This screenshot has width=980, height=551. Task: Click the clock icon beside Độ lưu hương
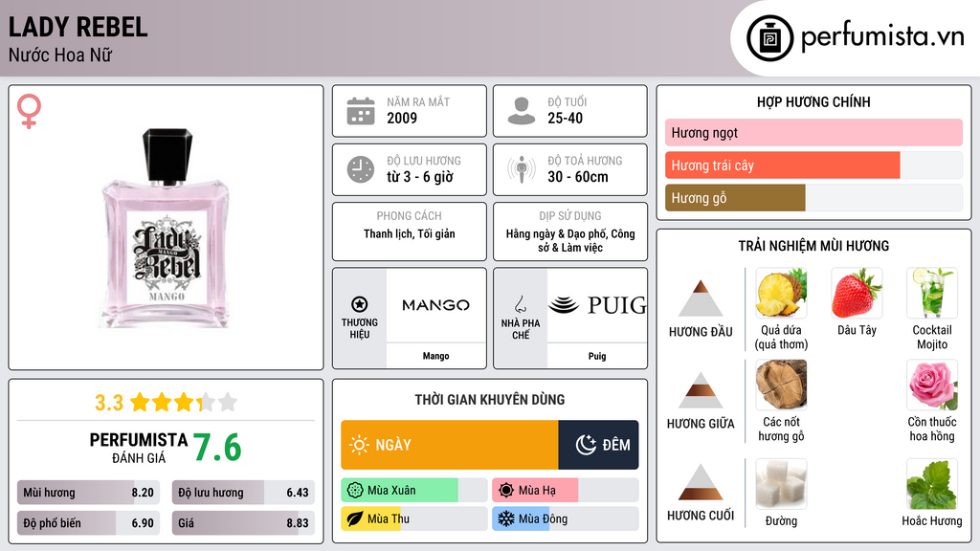tap(361, 169)
